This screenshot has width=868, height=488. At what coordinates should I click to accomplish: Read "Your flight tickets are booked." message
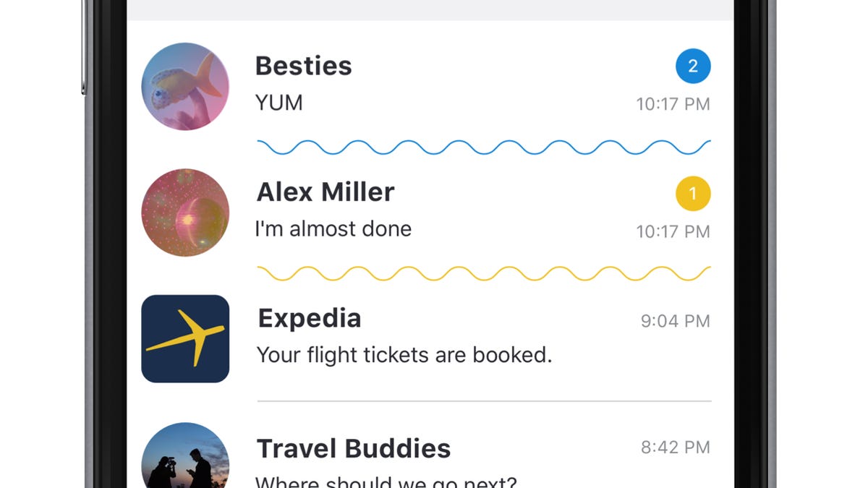[404, 355]
